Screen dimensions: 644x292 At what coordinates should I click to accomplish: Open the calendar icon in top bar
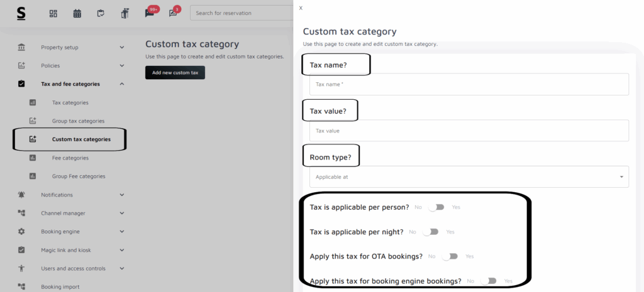[77, 13]
